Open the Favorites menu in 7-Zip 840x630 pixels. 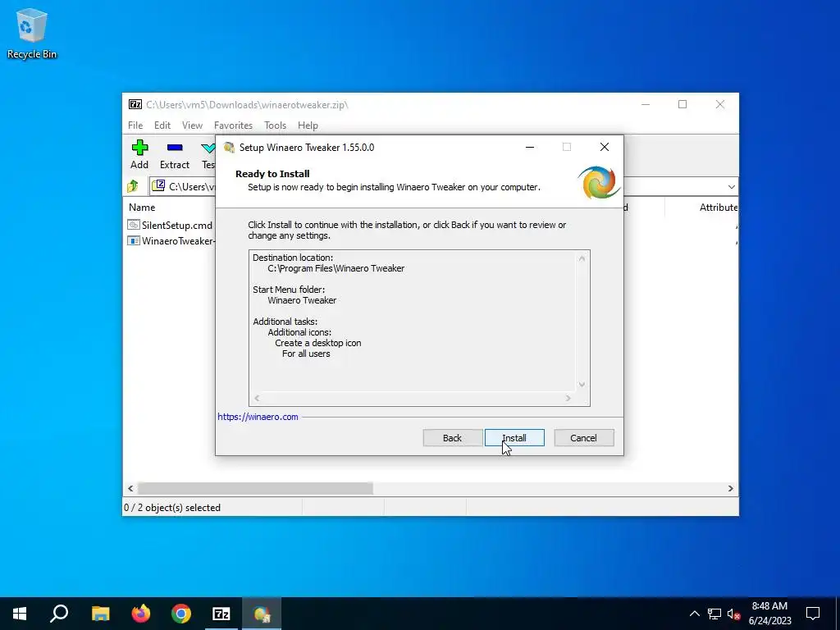(x=233, y=126)
